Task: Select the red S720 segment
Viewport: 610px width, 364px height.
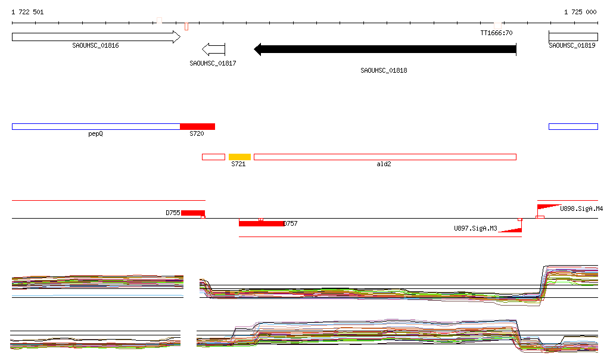Action: [x=197, y=126]
